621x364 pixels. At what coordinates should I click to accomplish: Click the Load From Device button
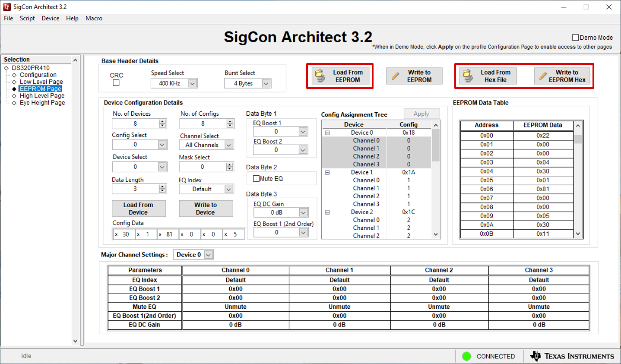coord(139,209)
